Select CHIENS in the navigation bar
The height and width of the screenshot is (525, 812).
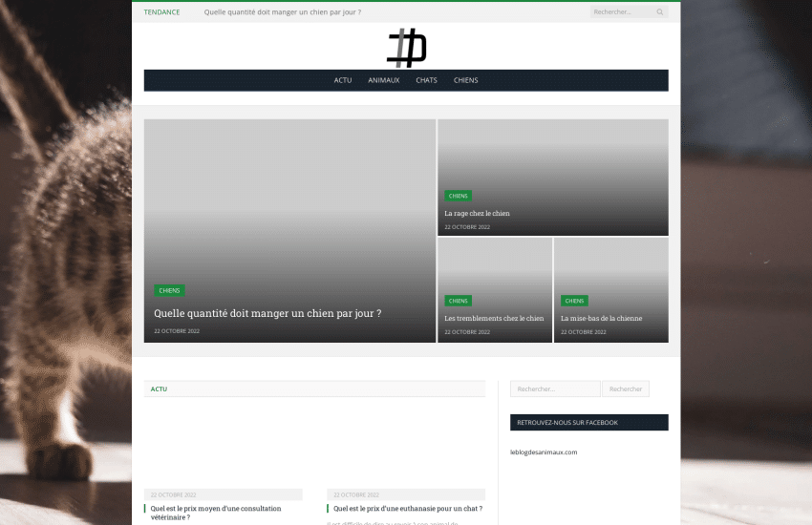pyautogui.click(x=465, y=80)
